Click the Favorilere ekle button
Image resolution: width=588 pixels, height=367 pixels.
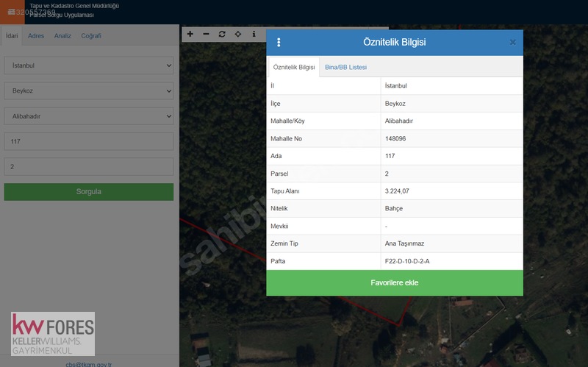[x=395, y=283]
